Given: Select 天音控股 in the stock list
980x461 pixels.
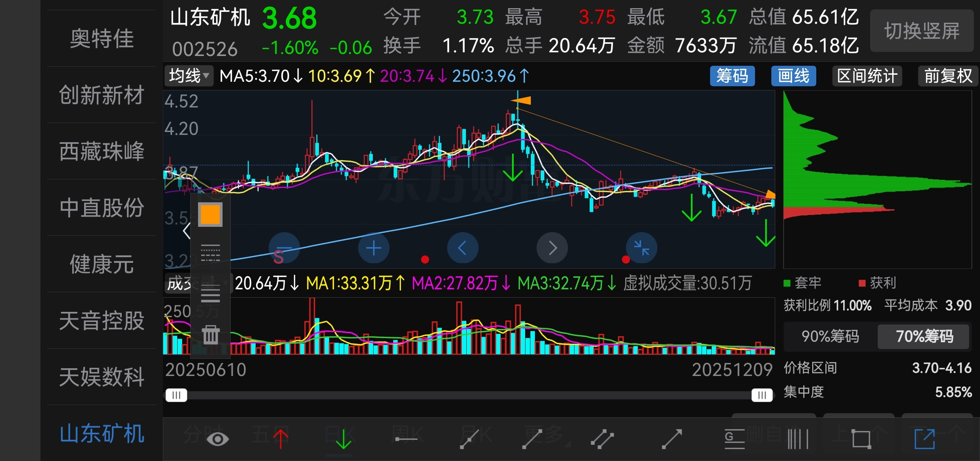Looking at the screenshot, I should coord(102,320).
